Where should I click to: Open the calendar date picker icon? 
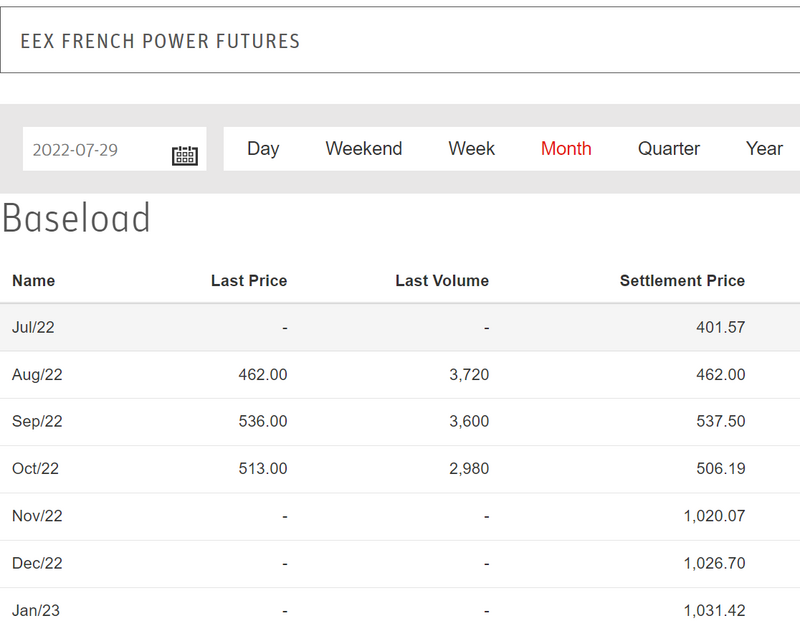pos(185,155)
